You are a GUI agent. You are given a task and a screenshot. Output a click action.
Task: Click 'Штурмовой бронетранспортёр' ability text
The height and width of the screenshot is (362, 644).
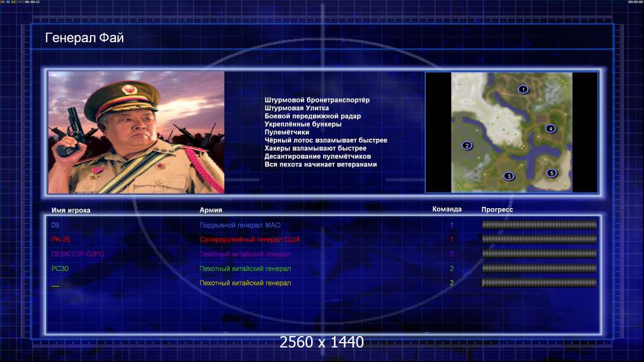(x=317, y=100)
